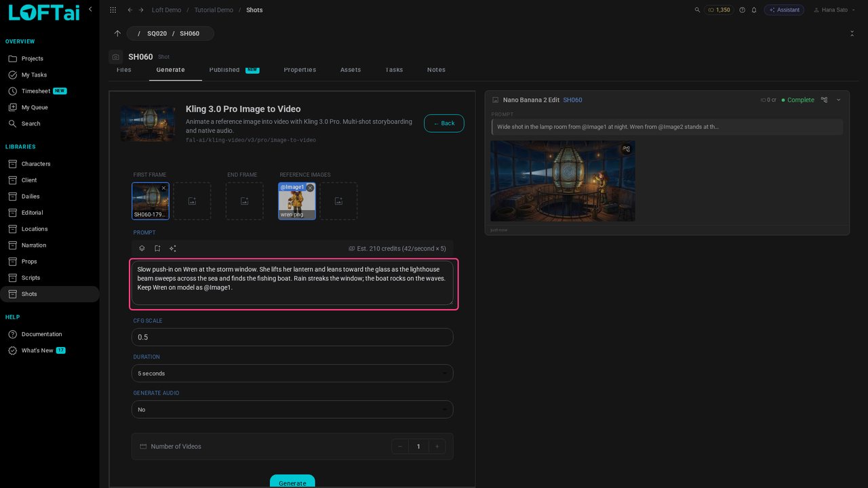
Task: Open the apps grid menu icon
Action: click(113, 10)
